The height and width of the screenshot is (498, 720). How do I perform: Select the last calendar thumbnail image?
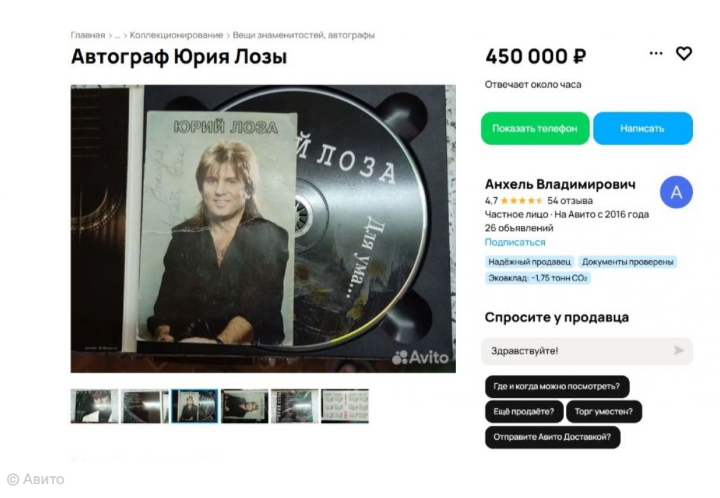pos(345,406)
